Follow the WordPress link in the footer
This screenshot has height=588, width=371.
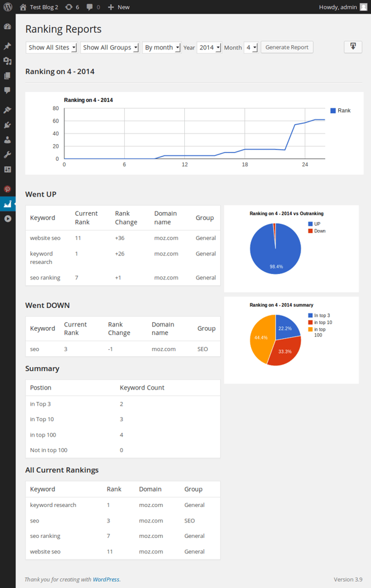pos(106,579)
